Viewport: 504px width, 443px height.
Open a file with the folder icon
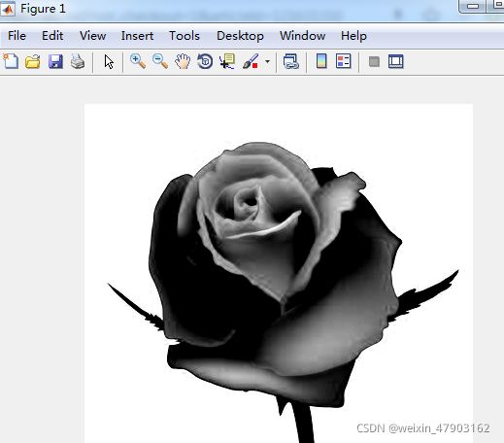[x=33, y=61]
